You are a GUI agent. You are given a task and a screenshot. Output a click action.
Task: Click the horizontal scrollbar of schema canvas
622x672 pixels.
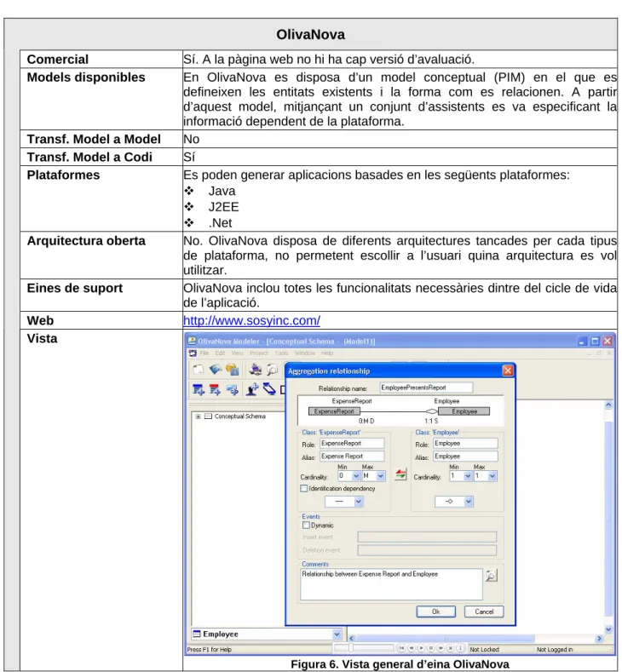tap(445, 639)
